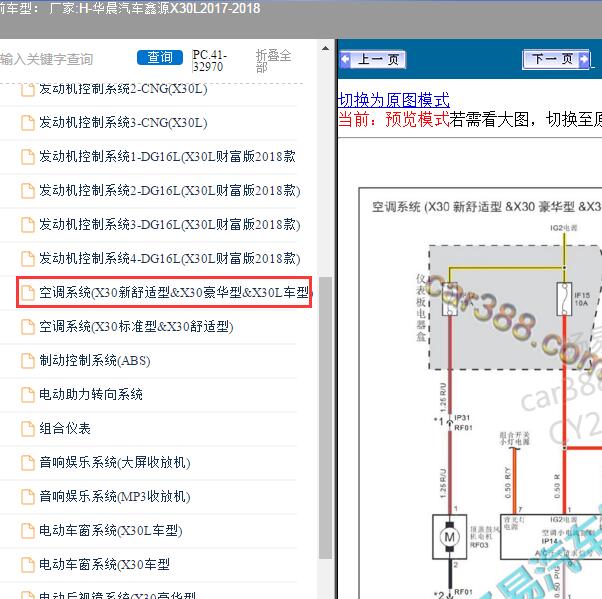Go to previous page with 上一页 button

coord(372,60)
